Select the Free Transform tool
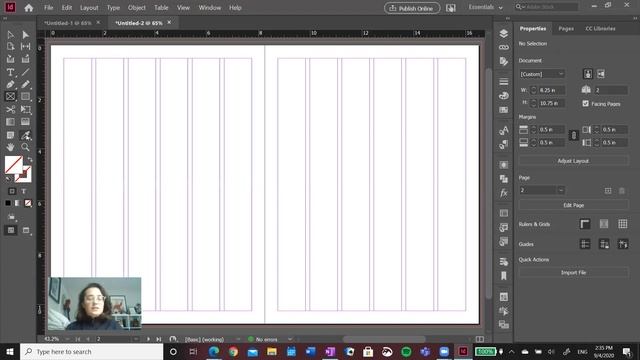The width and height of the screenshot is (640, 360). [25, 109]
